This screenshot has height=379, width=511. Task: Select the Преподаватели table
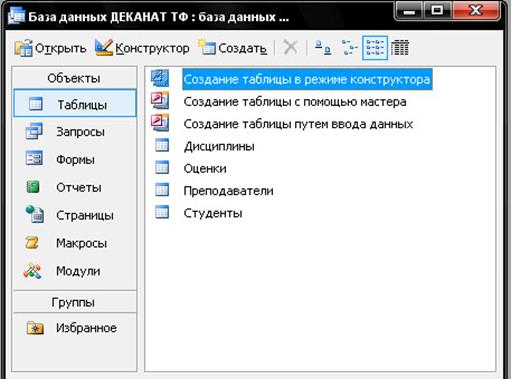[228, 191]
